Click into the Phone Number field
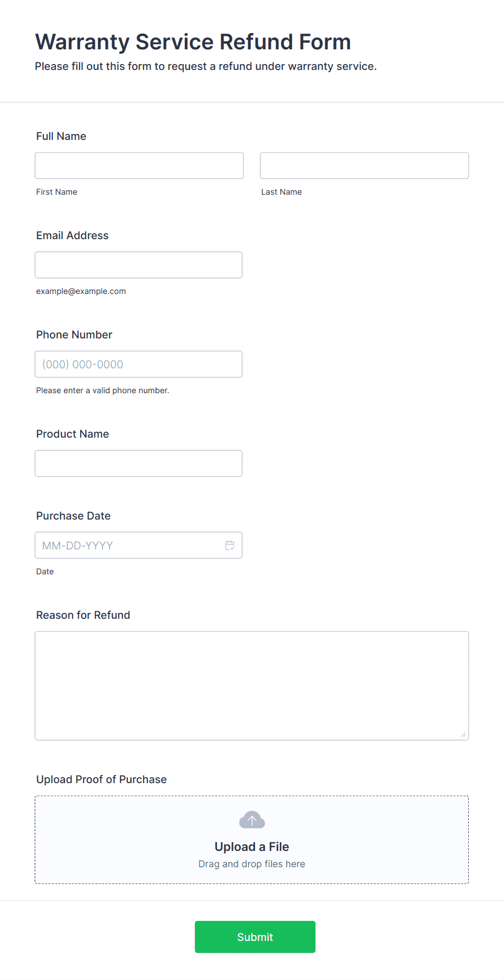The image size is (504, 980). click(139, 364)
